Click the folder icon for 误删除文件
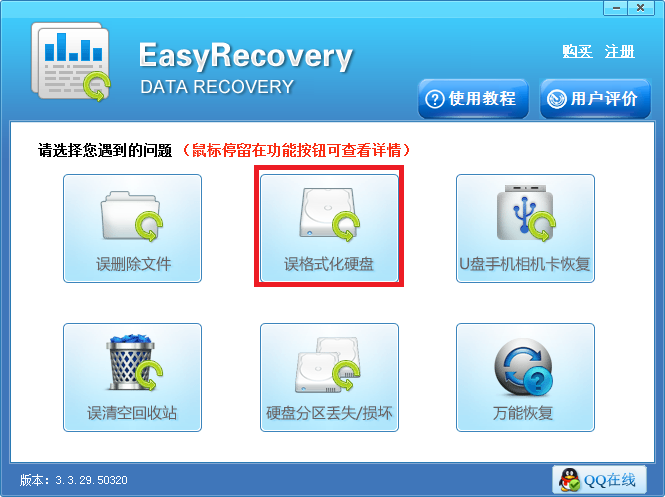The width and height of the screenshot is (665, 497). (x=132, y=216)
